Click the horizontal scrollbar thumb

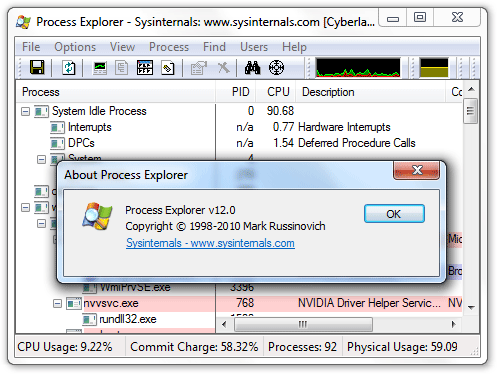tap(303, 324)
